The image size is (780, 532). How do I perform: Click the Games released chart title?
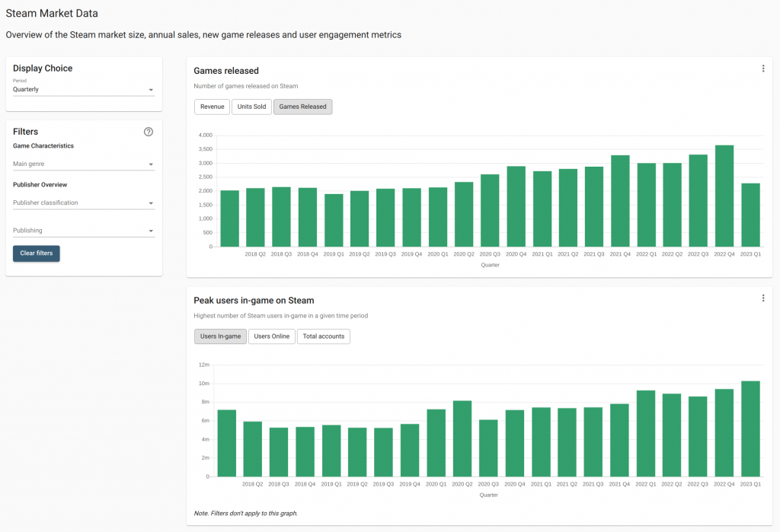[226, 71]
